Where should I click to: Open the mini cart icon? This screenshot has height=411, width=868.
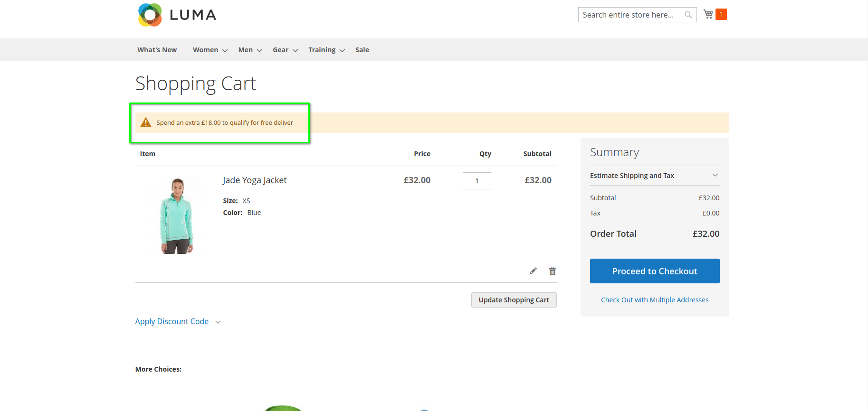pyautogui.click(x=708, y=14)
